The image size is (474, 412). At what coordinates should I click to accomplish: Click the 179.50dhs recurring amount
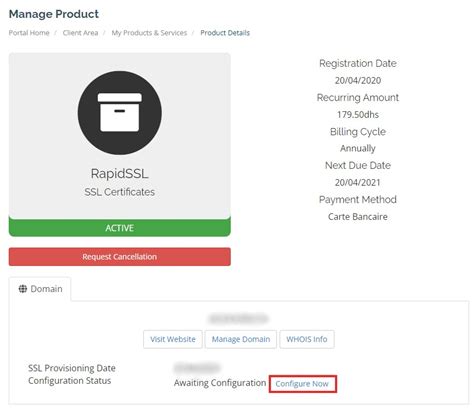[x=358, y=115]
